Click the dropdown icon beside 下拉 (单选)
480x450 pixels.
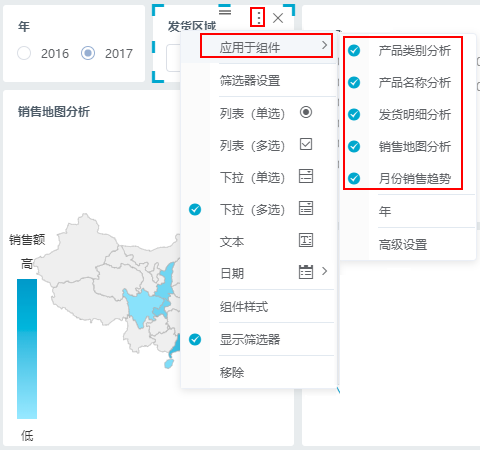tap(306, 176)
